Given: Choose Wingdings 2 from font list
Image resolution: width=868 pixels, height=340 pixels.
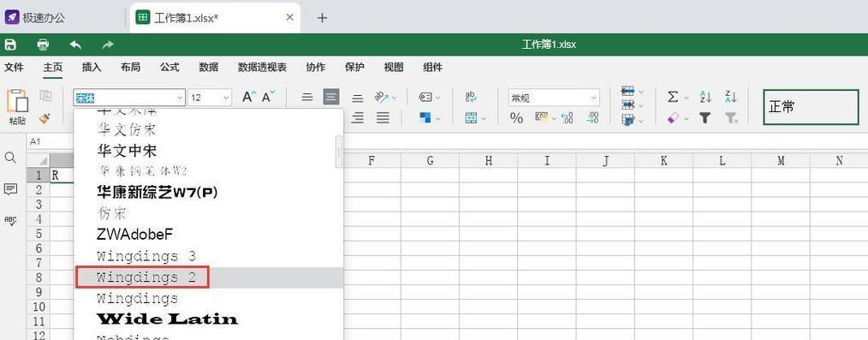Looking at the screenshot, I should pyautogui.click(x=209, y=277).
